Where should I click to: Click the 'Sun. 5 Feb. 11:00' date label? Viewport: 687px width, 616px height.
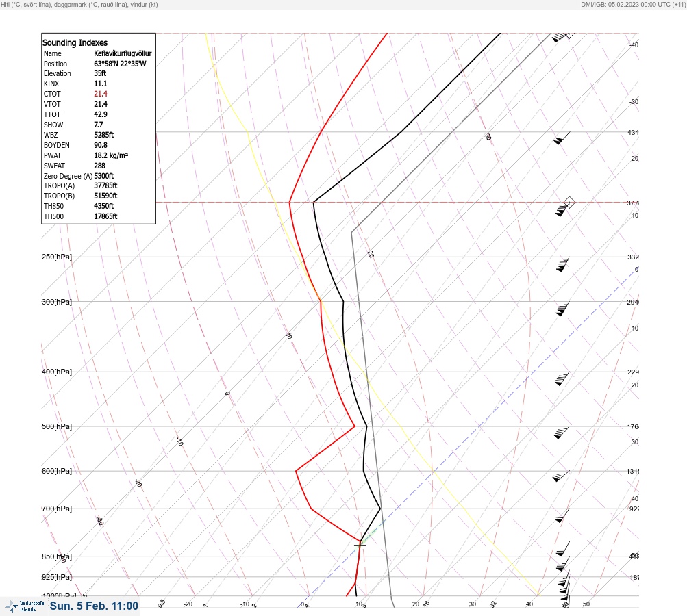click(94, 606)
